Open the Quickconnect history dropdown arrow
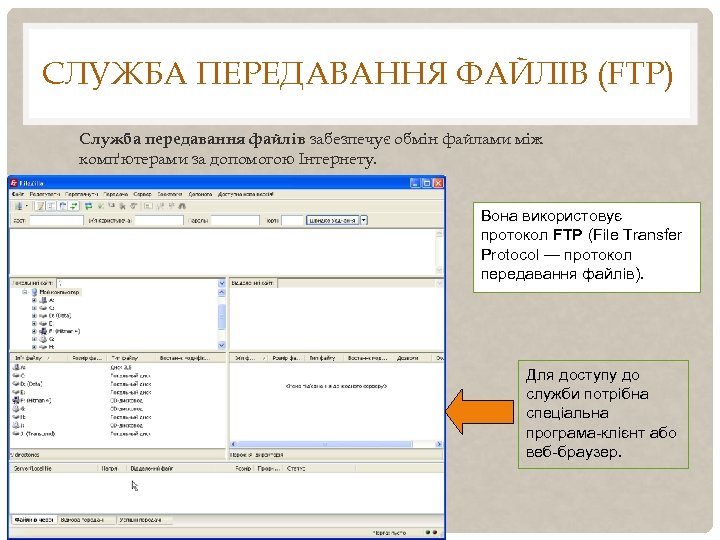Image resolution: width=720 pixels, height=540 pixels. tap(364, 220)
